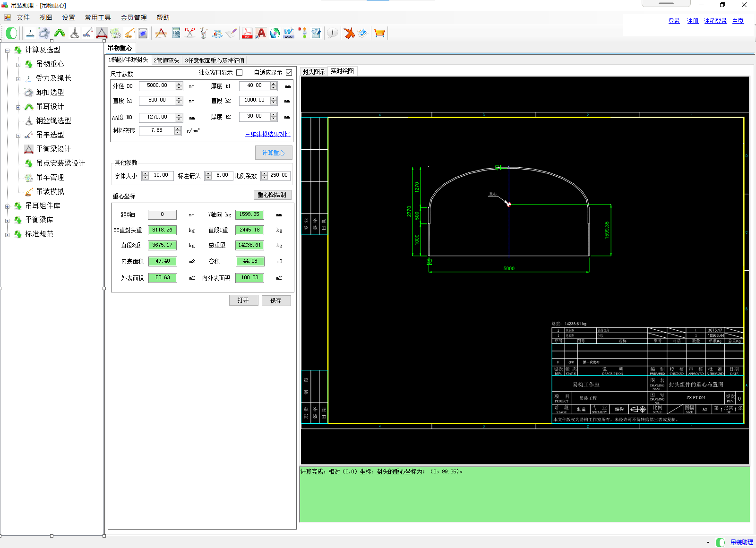
Task: Click the PDF export toolbar icon
Action: pos(247,33)
